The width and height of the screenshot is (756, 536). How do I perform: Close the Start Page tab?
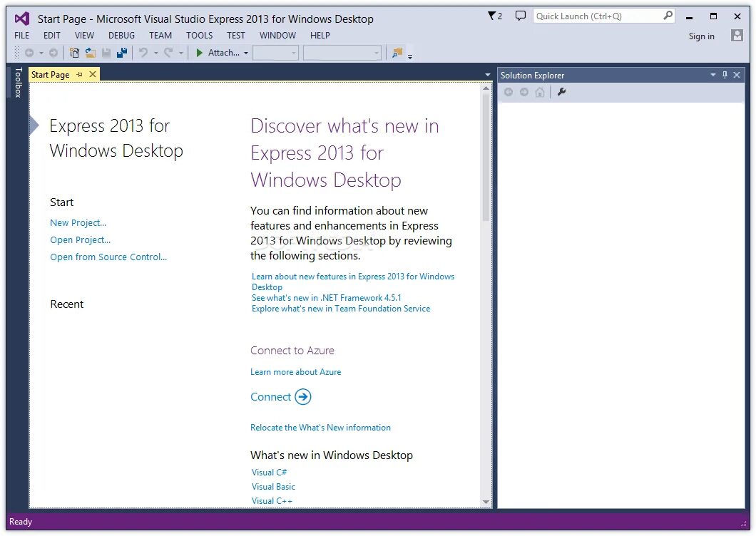(x=93, y=74)
